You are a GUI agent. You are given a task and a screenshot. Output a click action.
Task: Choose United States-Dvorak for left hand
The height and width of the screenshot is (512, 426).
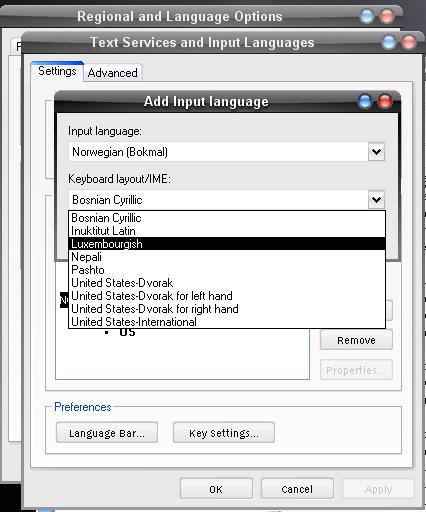(x=227, y=296)
